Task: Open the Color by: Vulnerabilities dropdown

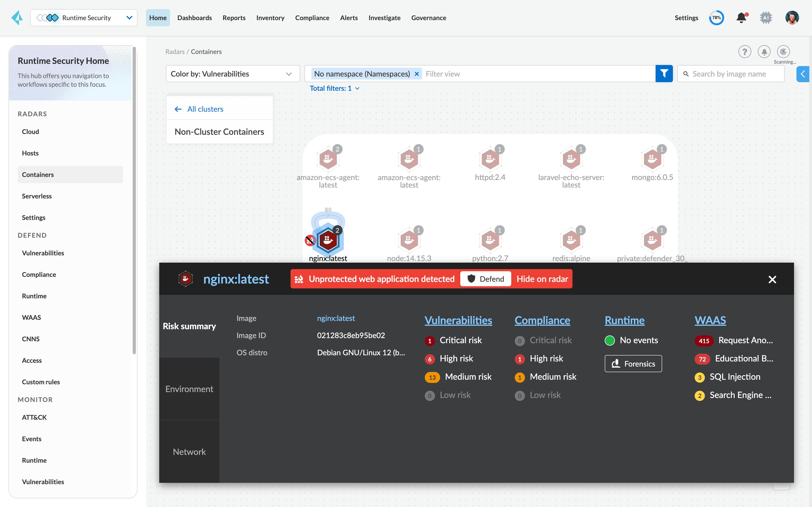Action: click(232, 73)
